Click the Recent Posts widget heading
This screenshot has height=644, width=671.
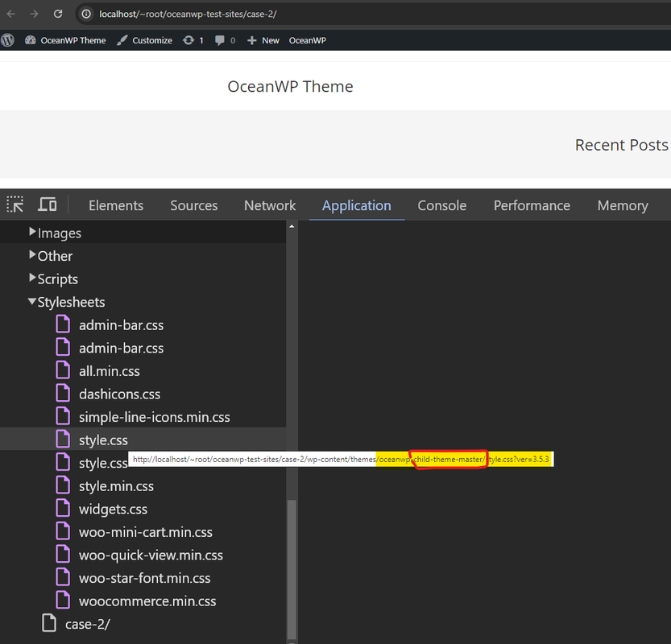621,145
